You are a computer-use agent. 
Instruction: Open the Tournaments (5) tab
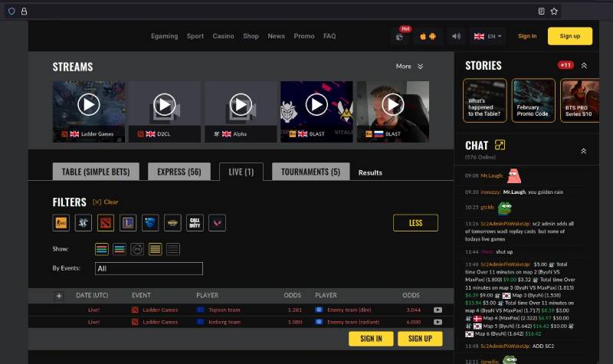pyautogui.click(x=310, y=172)
